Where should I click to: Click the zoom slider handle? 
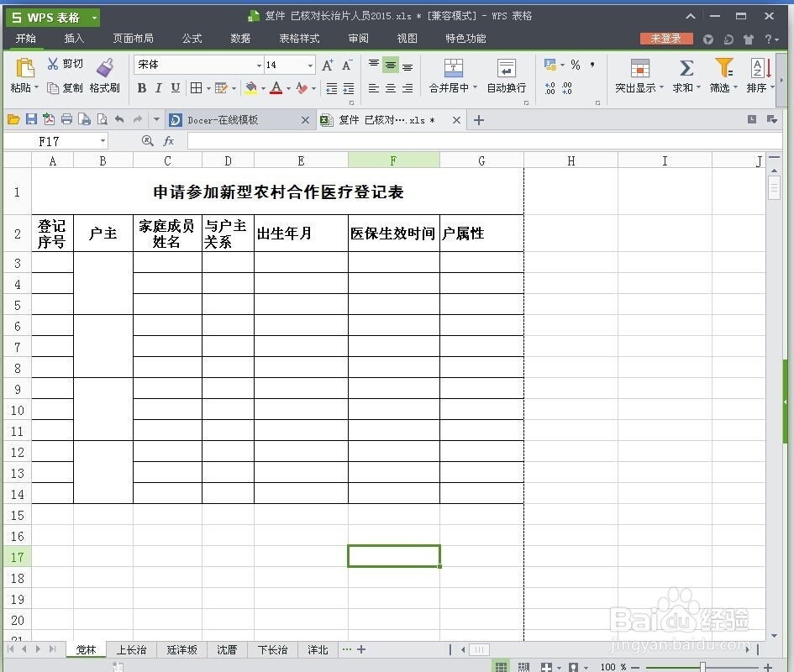(703, 667)
